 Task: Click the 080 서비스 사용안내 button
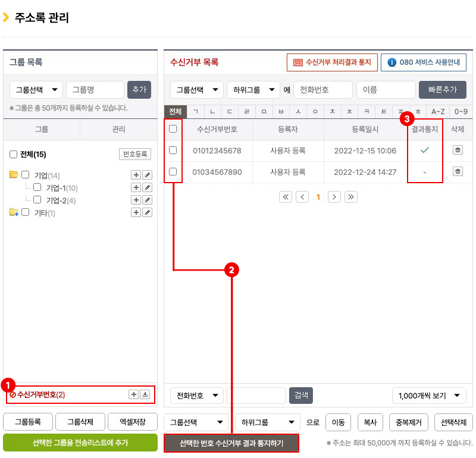click(424, 62)
